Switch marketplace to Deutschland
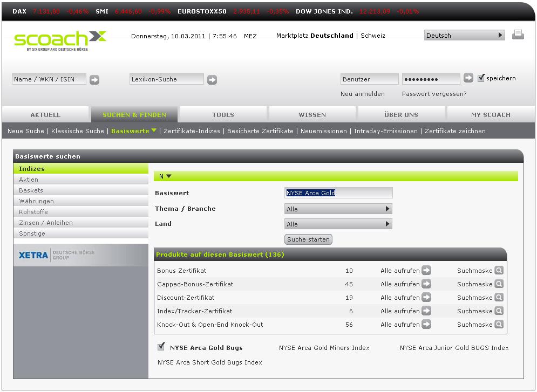This screenshot has width=537, height=392. (x=331, y=36)
